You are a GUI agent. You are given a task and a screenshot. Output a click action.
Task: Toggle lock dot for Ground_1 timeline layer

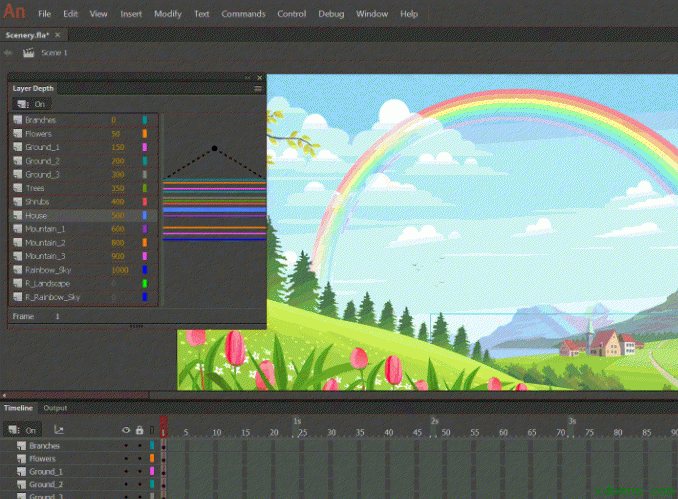pos(139,471)
